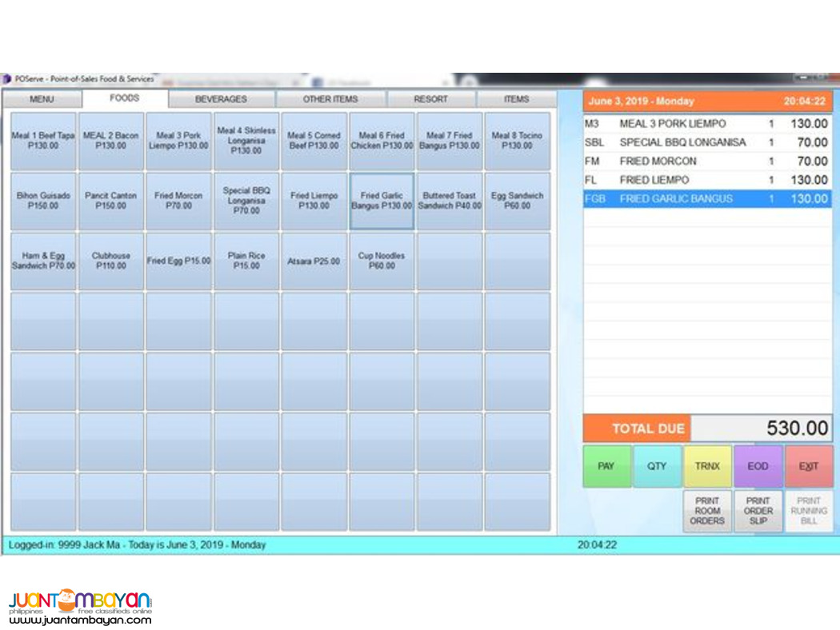Image resolution: width=840 pixels, height=630 pixels.
Task: Switch to the BEVERAGES tab
Action: (222, 99)
